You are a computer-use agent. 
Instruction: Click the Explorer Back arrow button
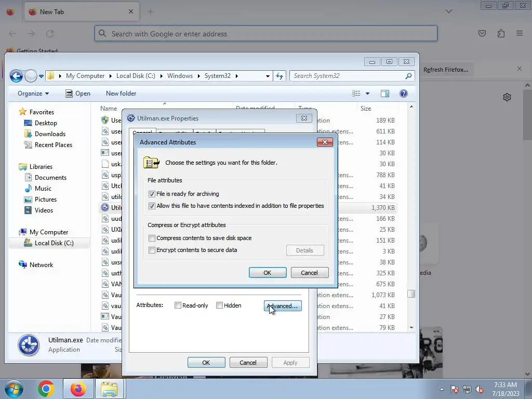coord(16,76)
